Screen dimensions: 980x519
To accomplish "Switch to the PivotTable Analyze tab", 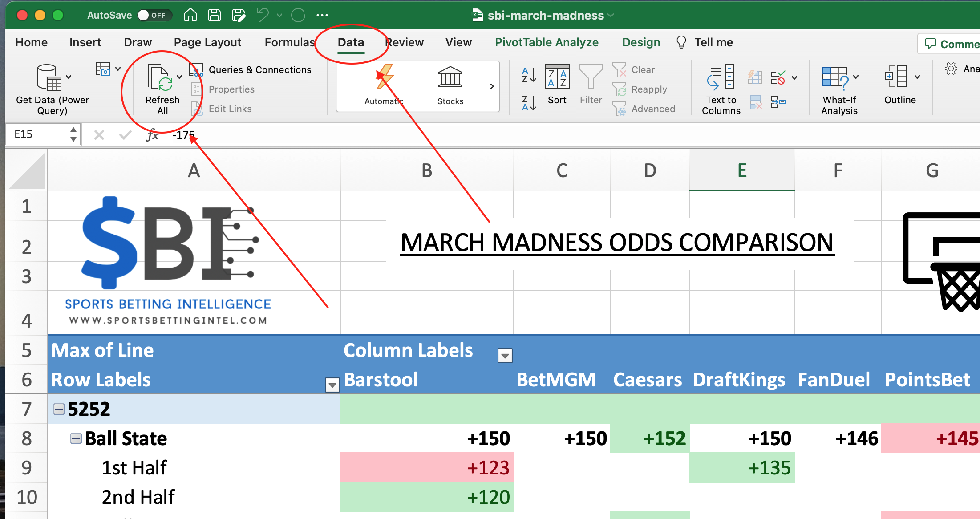I will point(547,42).
